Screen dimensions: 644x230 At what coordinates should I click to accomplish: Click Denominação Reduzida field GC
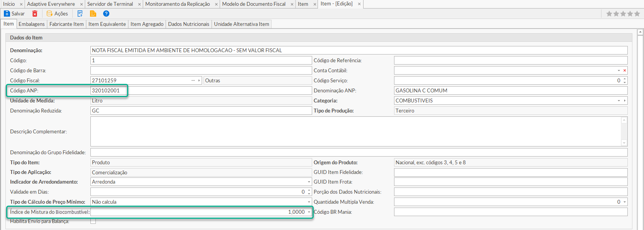click(201, 111)
